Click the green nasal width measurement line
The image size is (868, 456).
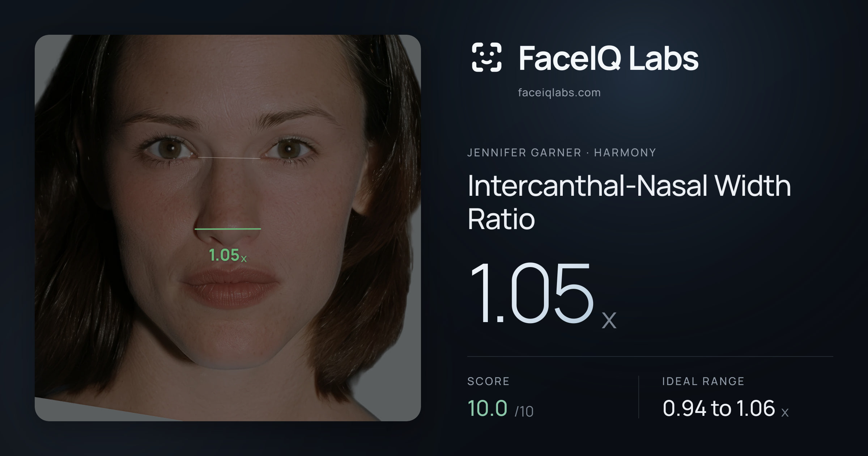(x=228, y=229)
